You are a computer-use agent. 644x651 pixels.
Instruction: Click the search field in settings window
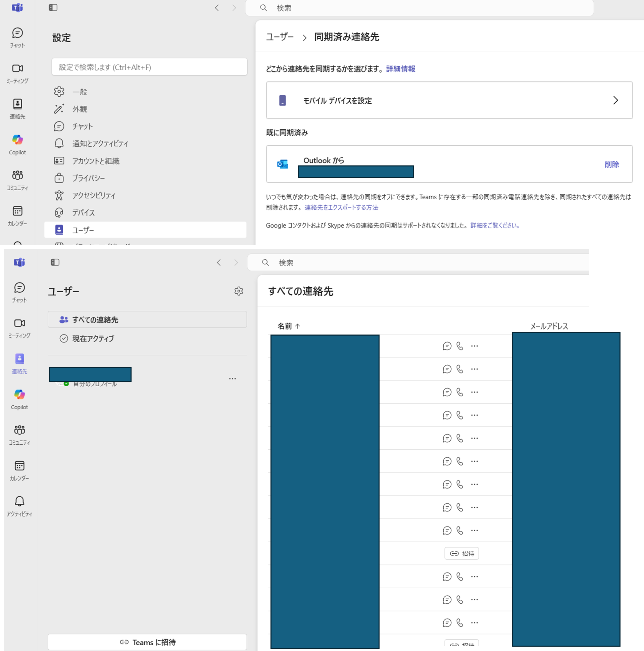coord(419,8)
